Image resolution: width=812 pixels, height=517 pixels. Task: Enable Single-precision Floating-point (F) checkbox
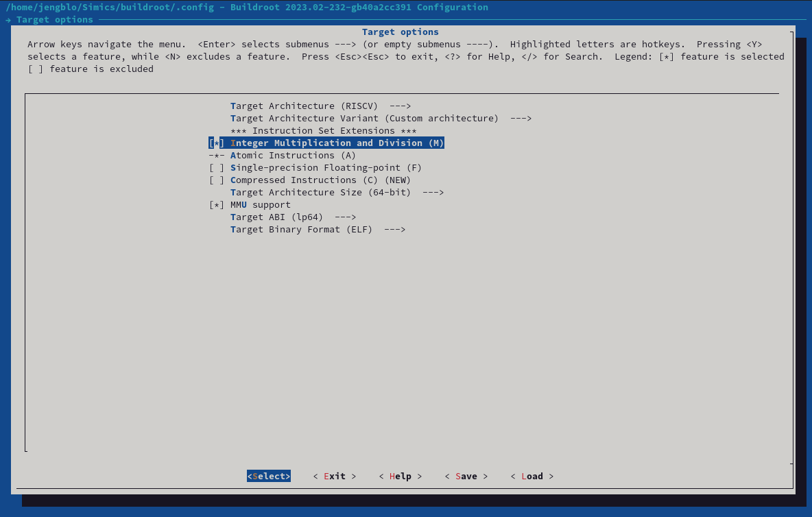(x=217, y=168)
